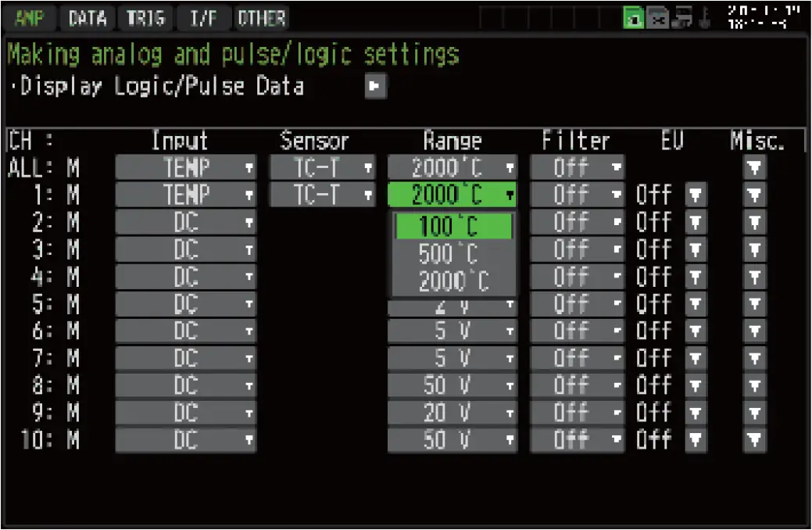Open the Input dropdown for channel 3
Image resolution: width=812 pixels, height=530 pixels.
click(185, 249)
